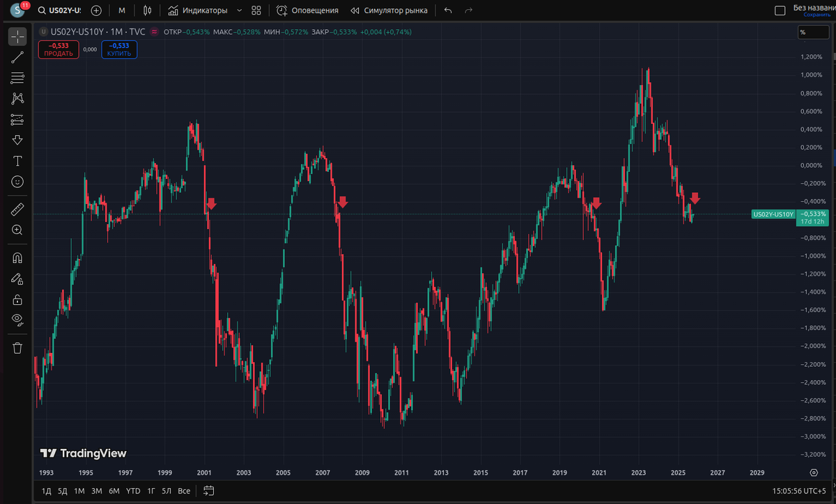Click the +0,004 (+0,74%) change value

[386, 31]
